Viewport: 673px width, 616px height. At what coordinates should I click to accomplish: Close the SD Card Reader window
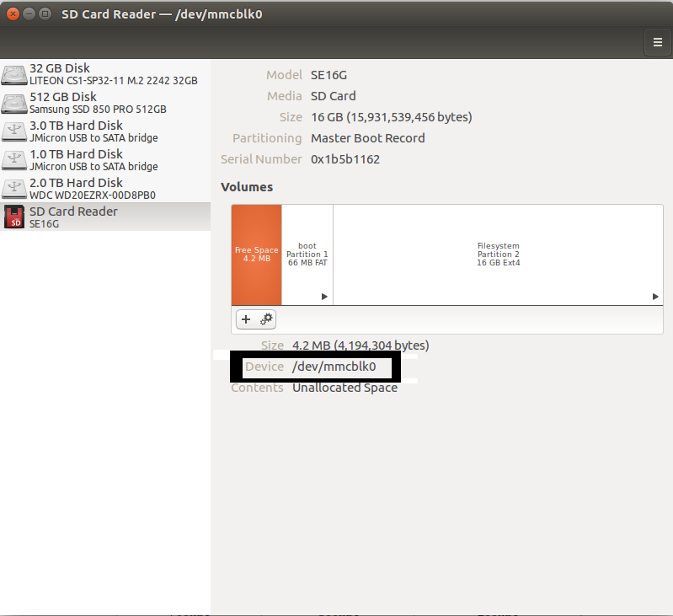(13, 14)
